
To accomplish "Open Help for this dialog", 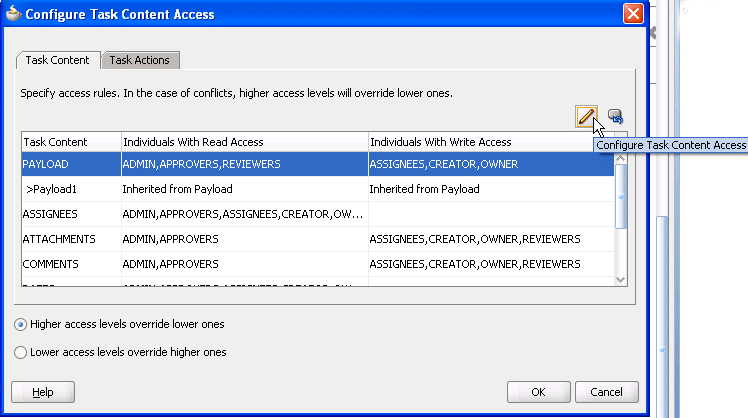I will (x=43, y=392).
